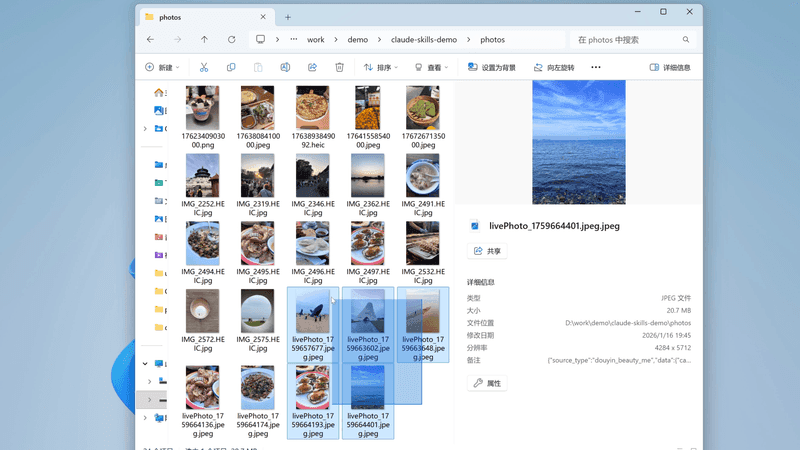This screenshot has height=450, width=800.
Task: Navigate back with the back arrow
Action: (x=150, y=40)
